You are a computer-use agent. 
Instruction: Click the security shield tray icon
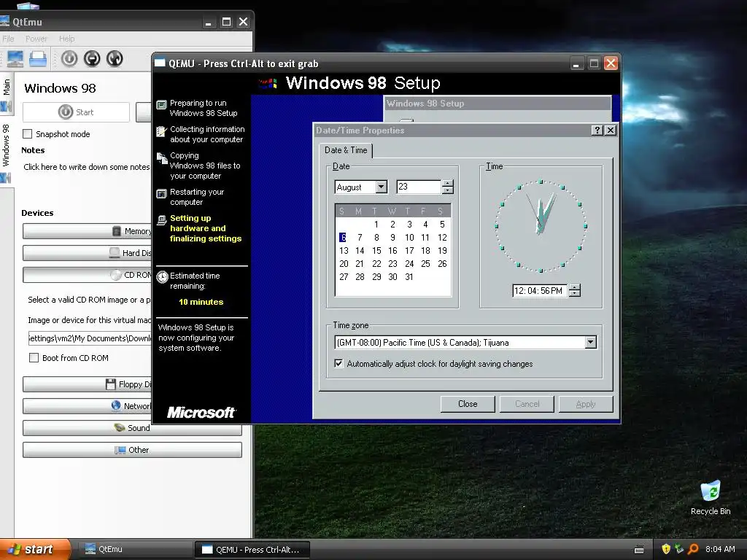pos(666,549)
